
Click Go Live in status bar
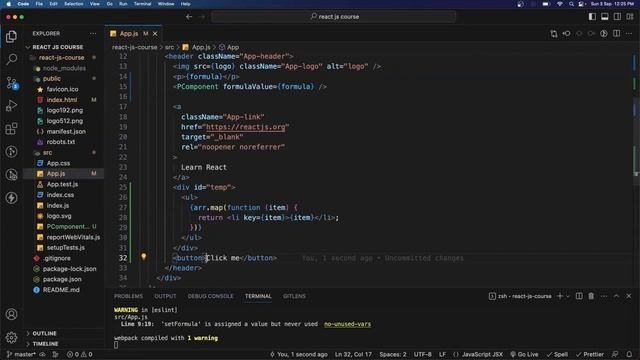pyautogui.click(x=524, y=354)
